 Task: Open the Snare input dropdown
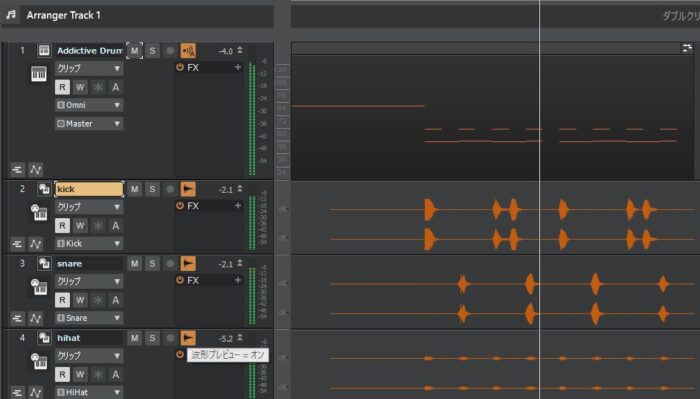pos(89,318)
